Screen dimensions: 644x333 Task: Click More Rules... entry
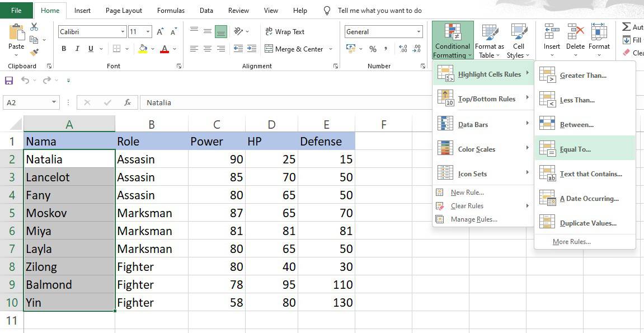585,242
